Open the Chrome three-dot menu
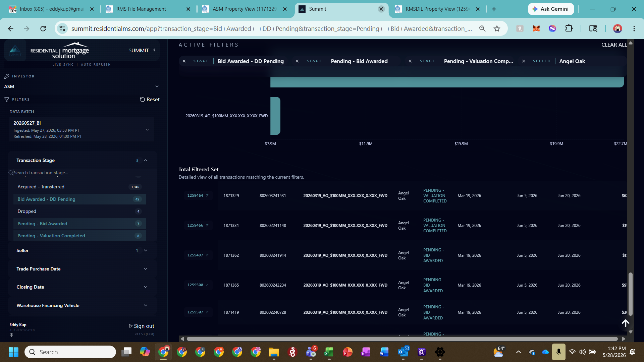This screenshot has width=644, height=362. click(634, 29)
